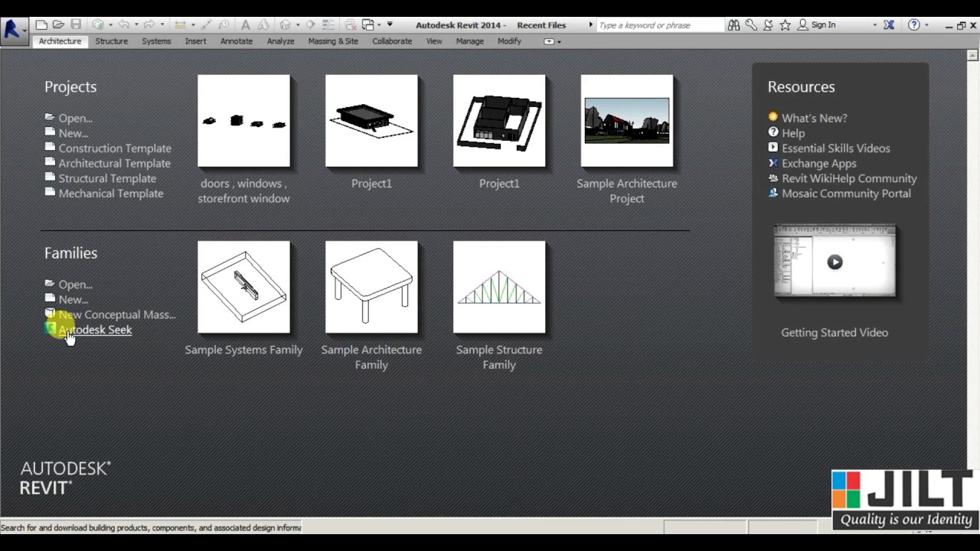Play the Getting Started Video
The height and width of the screenshot is (551, 980).
pos(835,262)
